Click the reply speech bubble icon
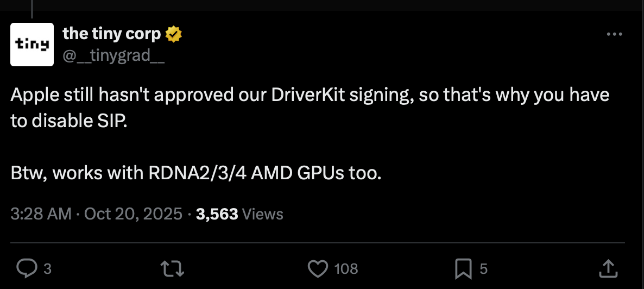Image resolution: width=644 pixels, height=289 pixels. (x=26, y=268)
